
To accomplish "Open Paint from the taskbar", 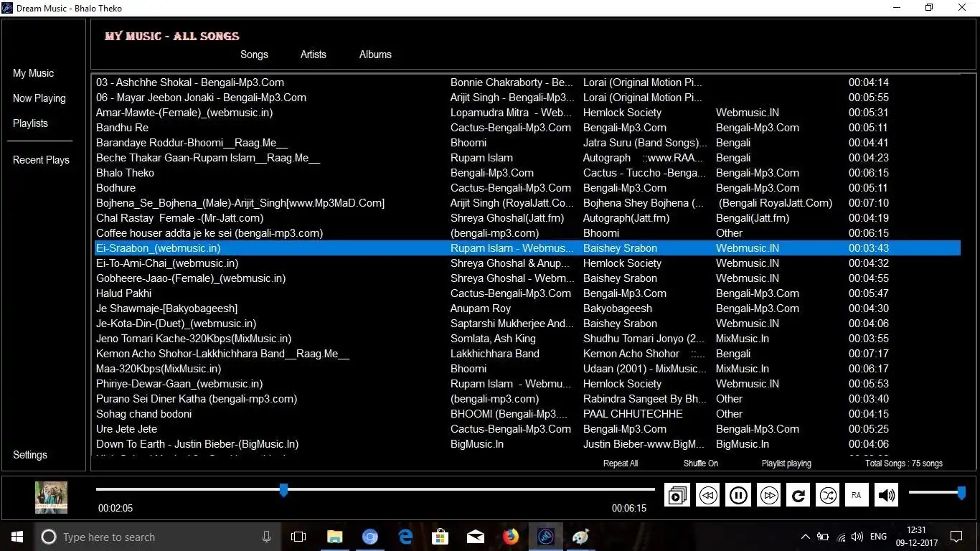I will point(580,537).
